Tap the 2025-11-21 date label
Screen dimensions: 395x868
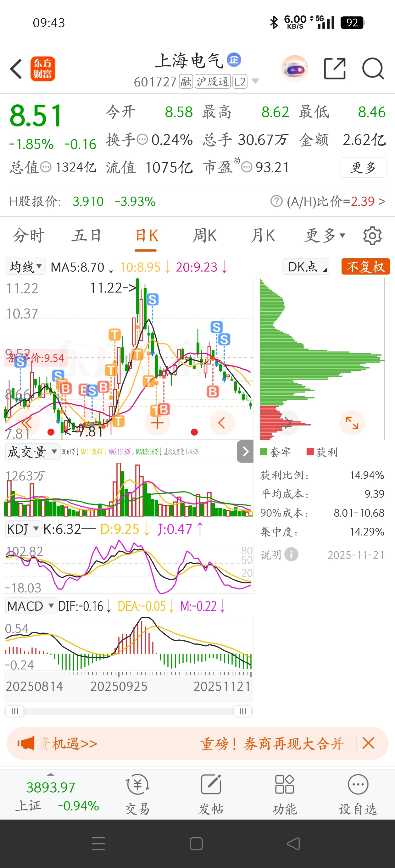[x=356, y=555]
